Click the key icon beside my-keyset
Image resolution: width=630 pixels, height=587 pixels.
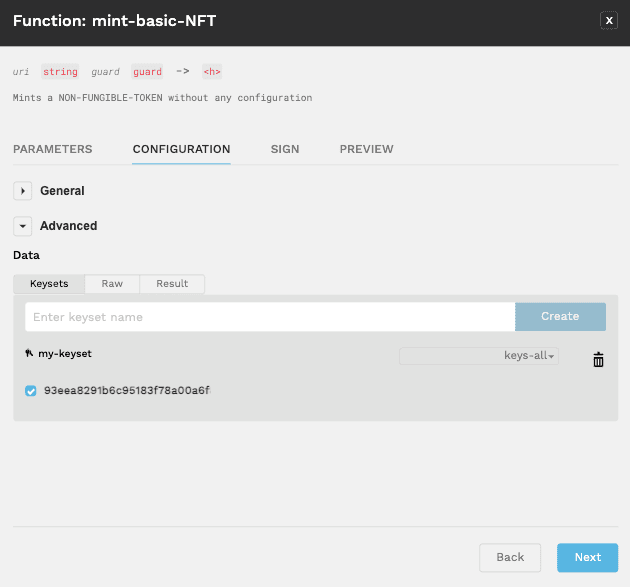coord(29,354)
